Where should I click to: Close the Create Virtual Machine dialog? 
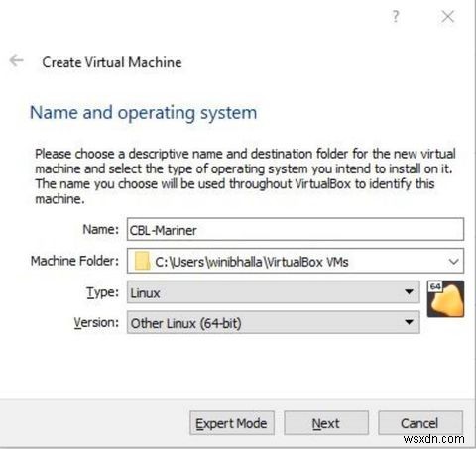(447, 16)
